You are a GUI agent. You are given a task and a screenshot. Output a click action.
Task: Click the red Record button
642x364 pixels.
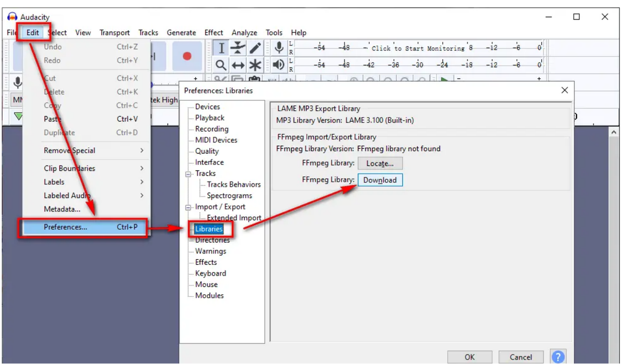(x=187, y=56)
